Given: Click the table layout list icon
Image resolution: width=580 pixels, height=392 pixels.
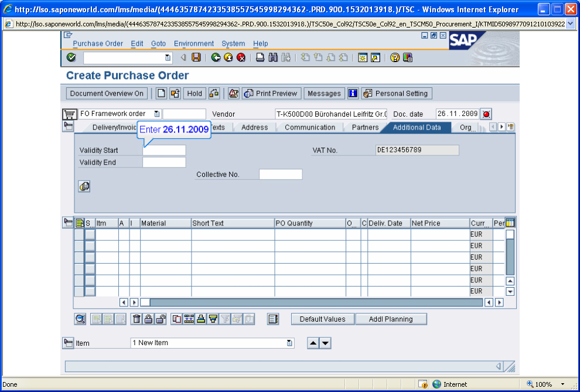Looking at the screenshot, I should tap(273, 319).
